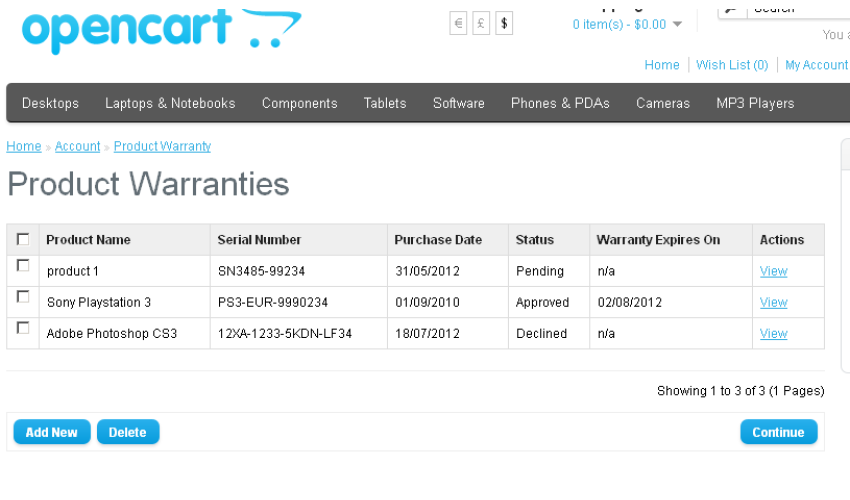Click the Product Warranties heading
The height and width of the screenshot is (500, 850).
coord(148,184)
